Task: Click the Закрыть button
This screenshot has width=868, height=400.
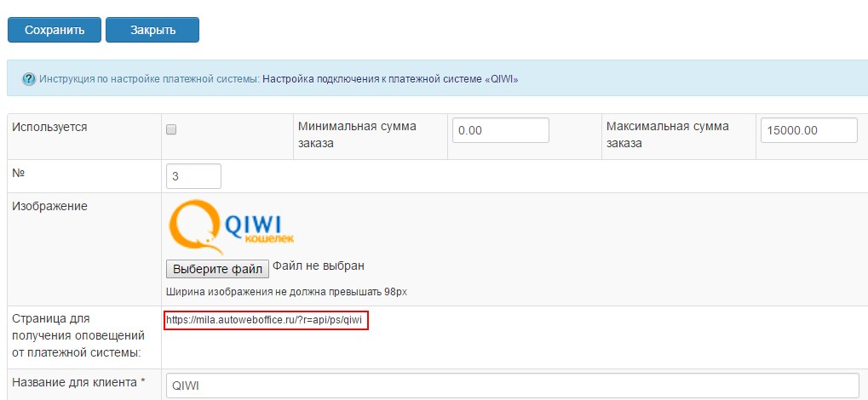Action: 152,30
